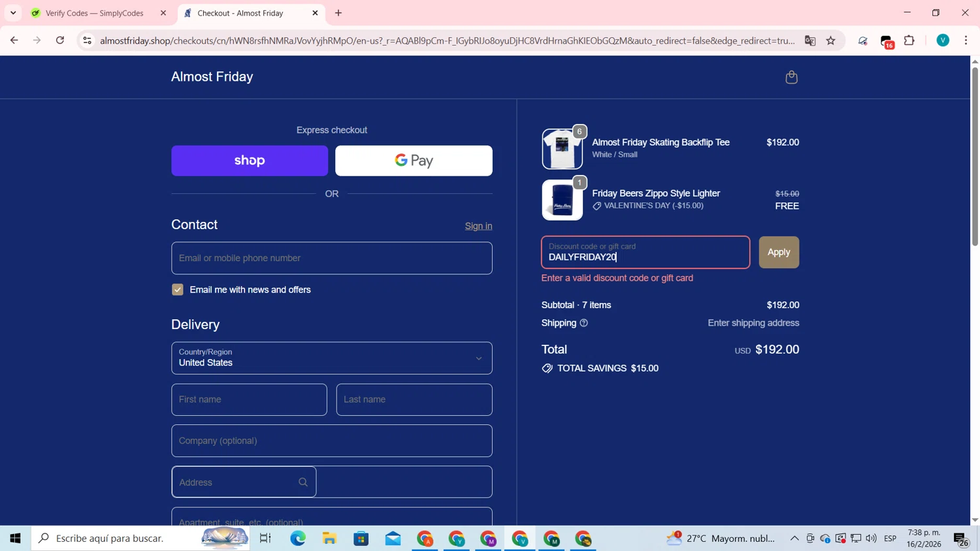Viewport: 980px width, 551px height.
Task: Open the Mail app on the taskbar
Action: (393, 539)
